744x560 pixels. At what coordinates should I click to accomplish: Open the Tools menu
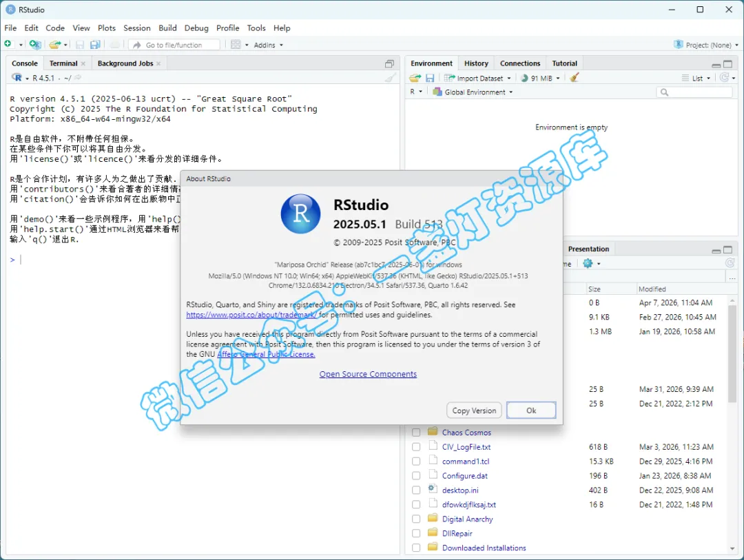(256, 28)
